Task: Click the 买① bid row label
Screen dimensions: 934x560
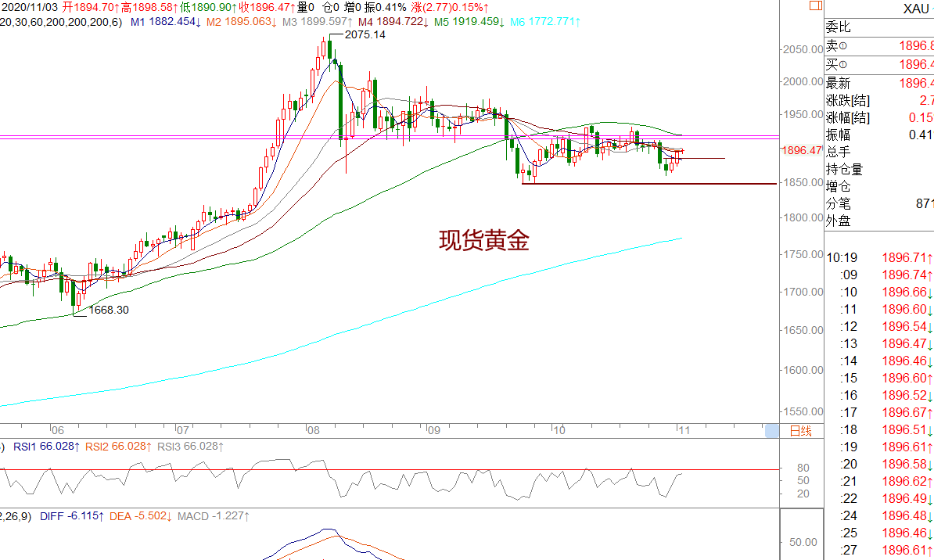Action: [836, 64]
